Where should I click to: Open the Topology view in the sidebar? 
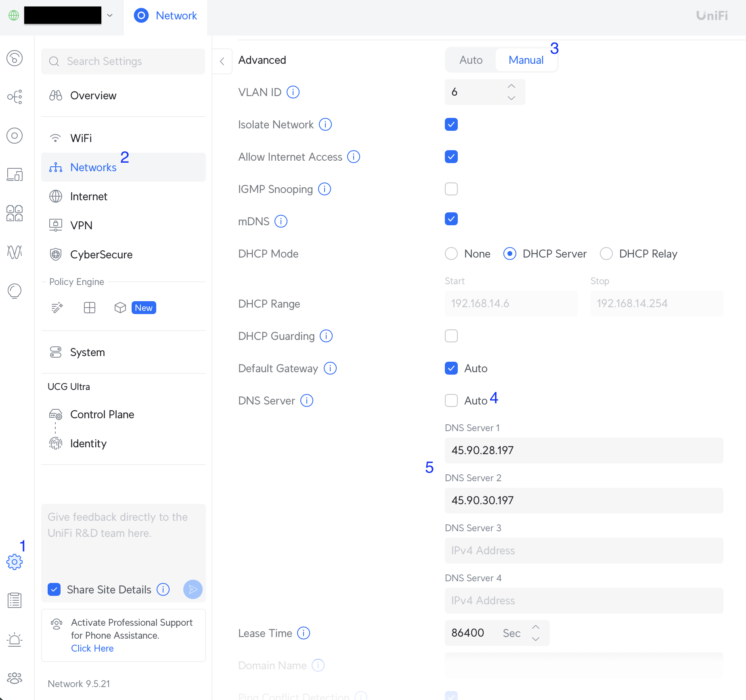click(14, 97)
